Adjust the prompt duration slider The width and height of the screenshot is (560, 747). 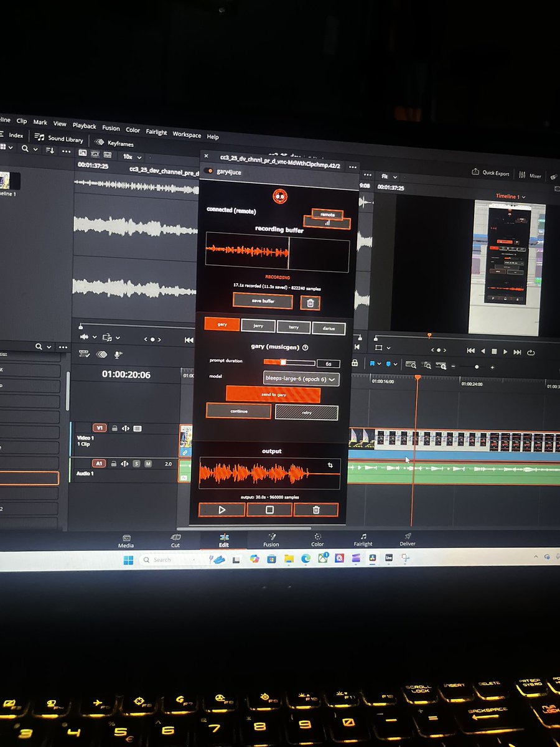pos(289,362)
